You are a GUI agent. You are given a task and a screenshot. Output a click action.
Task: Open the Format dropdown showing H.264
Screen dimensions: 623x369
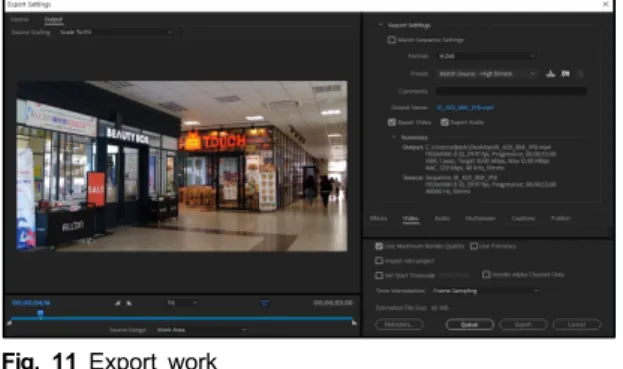coord(486,56)
